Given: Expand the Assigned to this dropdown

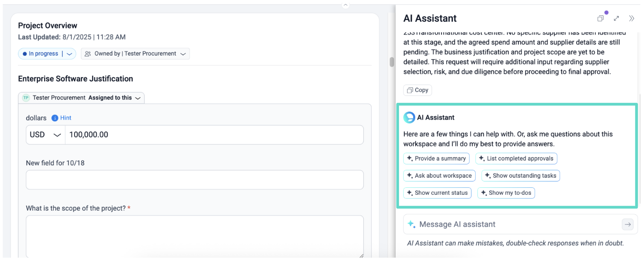Looking at the screenshot, I should point(138,98).
